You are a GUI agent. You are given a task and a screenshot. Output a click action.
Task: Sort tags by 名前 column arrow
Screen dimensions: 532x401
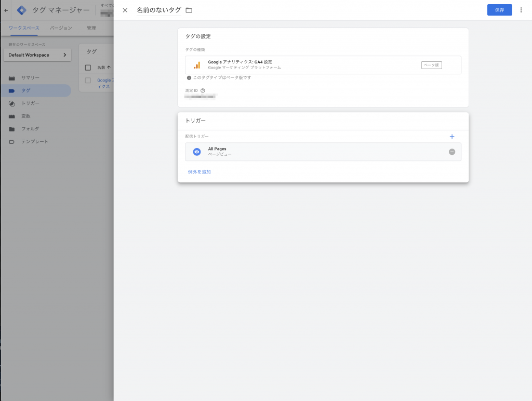point(109,68)
